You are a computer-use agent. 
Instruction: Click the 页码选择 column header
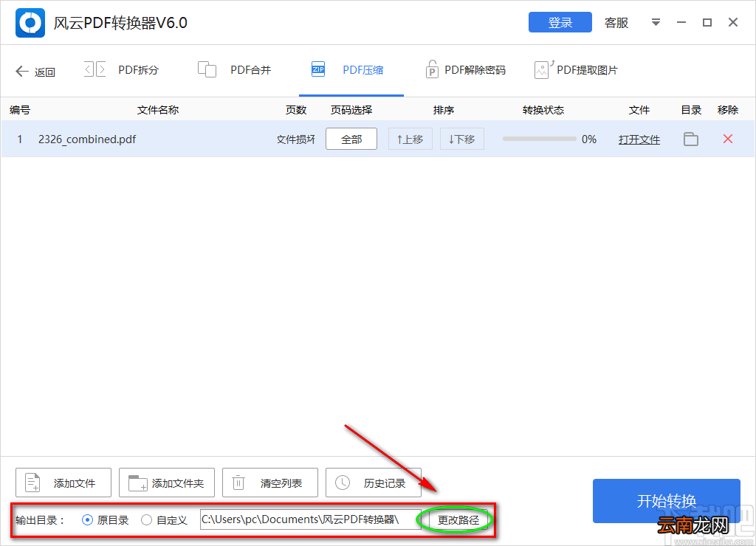(351, 110)
